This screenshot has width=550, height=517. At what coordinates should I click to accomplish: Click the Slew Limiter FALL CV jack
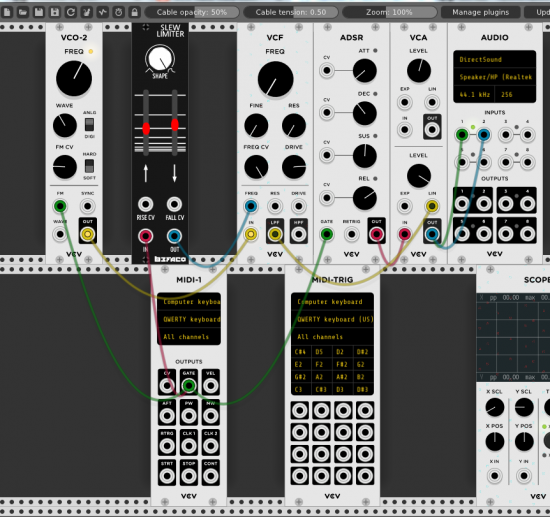pyautogui.click(x=174, y=204)
